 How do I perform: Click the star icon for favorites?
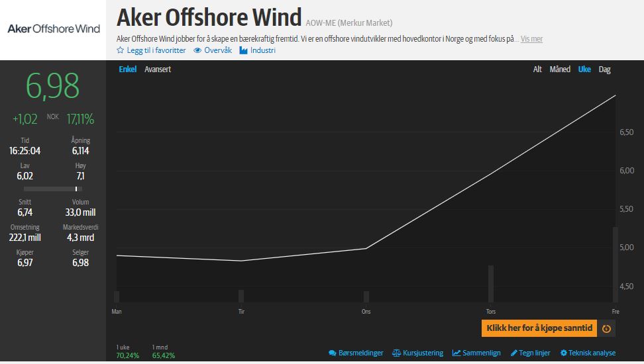pyautogui.click(x=120, y=50)
